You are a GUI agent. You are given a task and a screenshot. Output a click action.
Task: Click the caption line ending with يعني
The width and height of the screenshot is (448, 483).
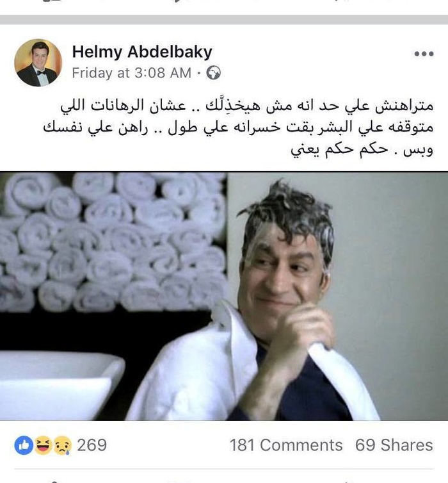click(x=362, y=150)
